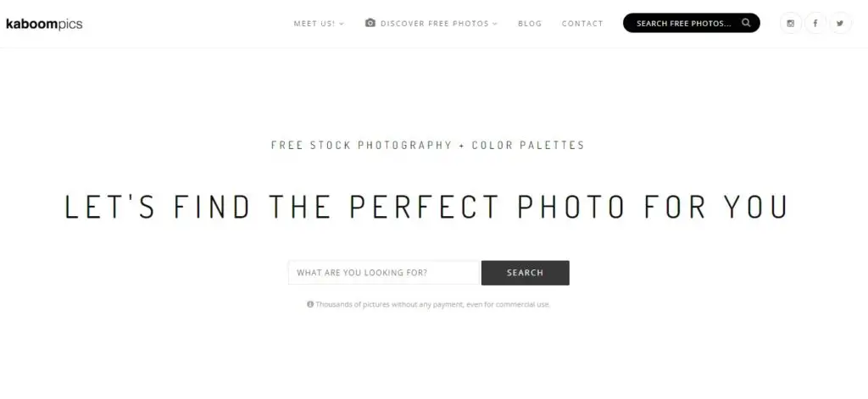Click the 'Thousands of pictures without any payment' note

click(x=433, y=304)
